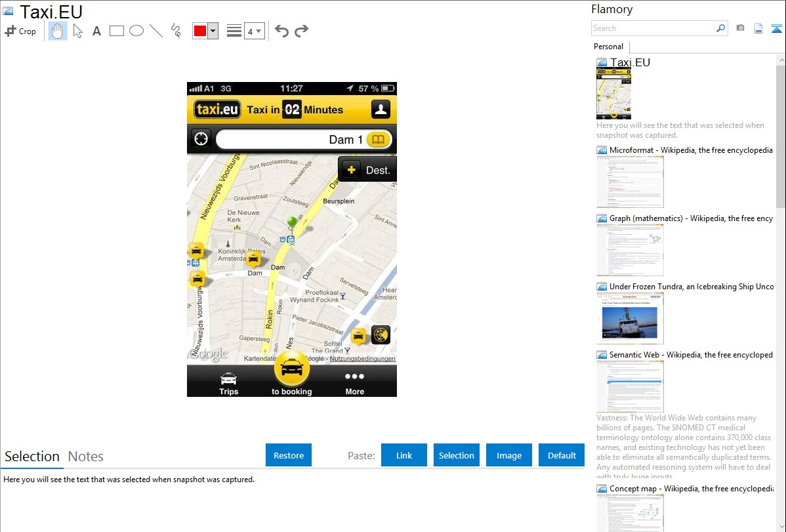Click the Trips tab in taxi app
The width and height of the screenshot is (786, 532).
coord(228,384)
